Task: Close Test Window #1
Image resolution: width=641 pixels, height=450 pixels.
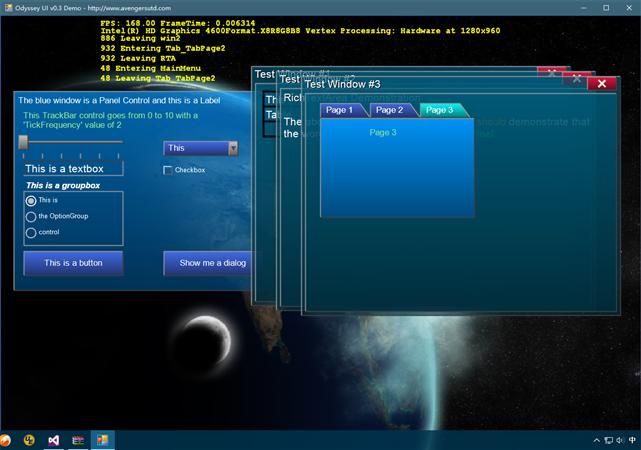Action: tap(551, 72)
